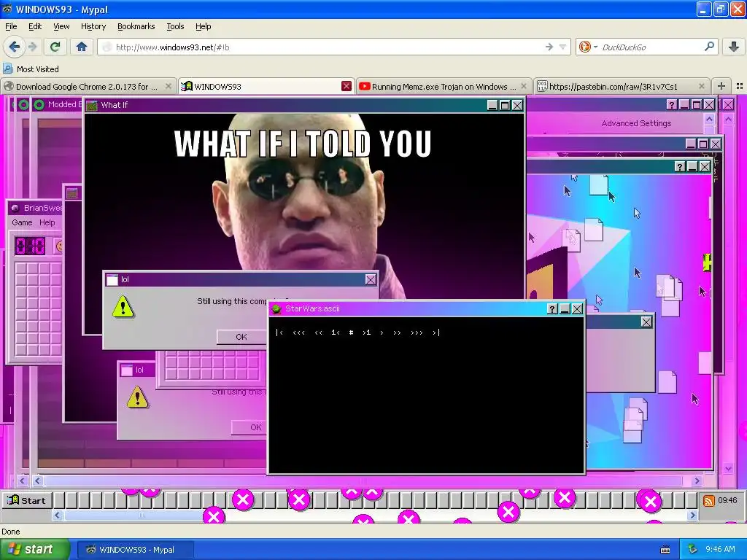Step forward one frame with >1 control
Image resolution: width=747 pixels, height=560 pixels.
366,332
